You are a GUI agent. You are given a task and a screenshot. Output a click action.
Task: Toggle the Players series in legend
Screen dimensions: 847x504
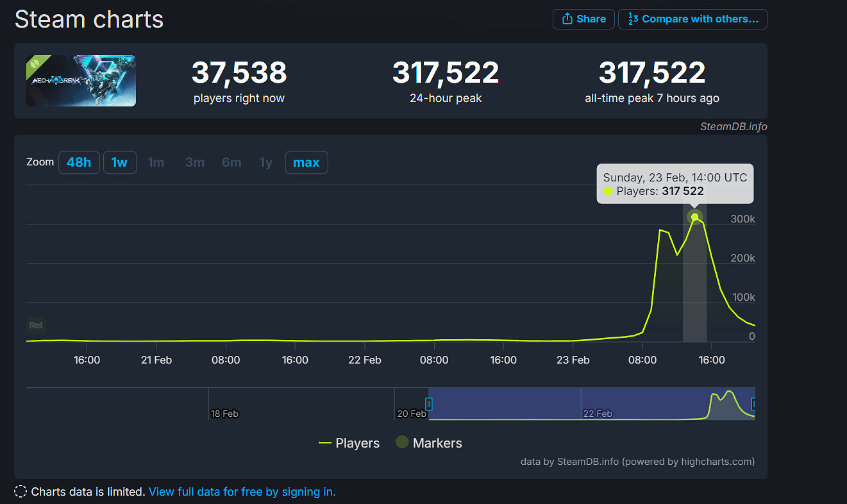(349, 443)
